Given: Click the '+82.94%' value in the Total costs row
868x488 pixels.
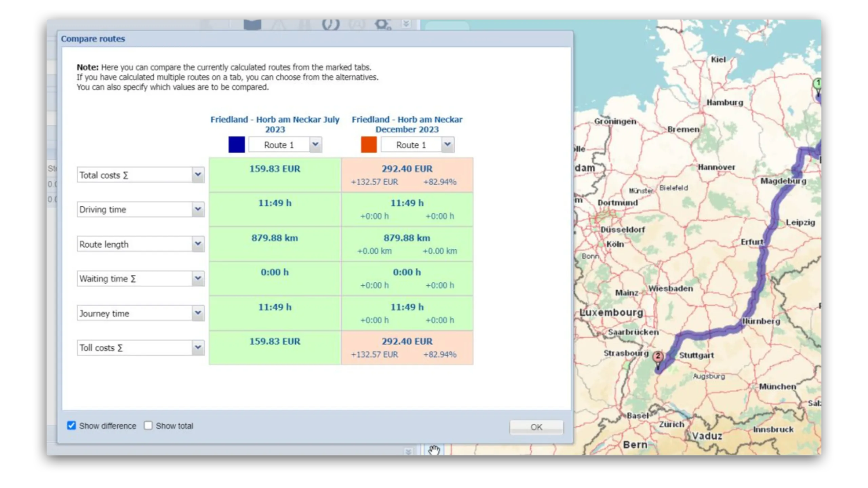Looking at the screenshot, I should [x=440, y=182].
